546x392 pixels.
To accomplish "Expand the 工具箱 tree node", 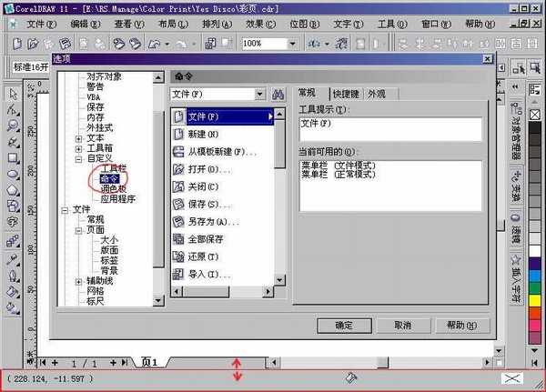I will tap(78, 147).
